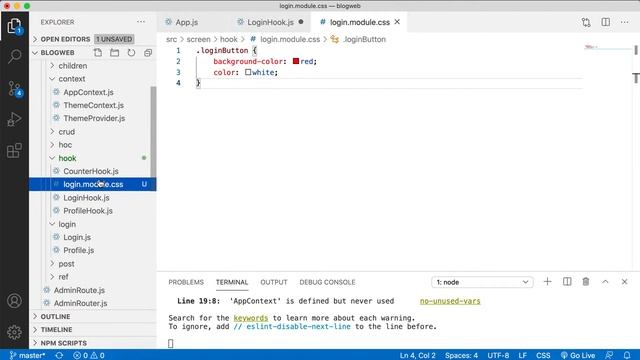Open ThemeProvider.js in the file tree

(94, 118)
